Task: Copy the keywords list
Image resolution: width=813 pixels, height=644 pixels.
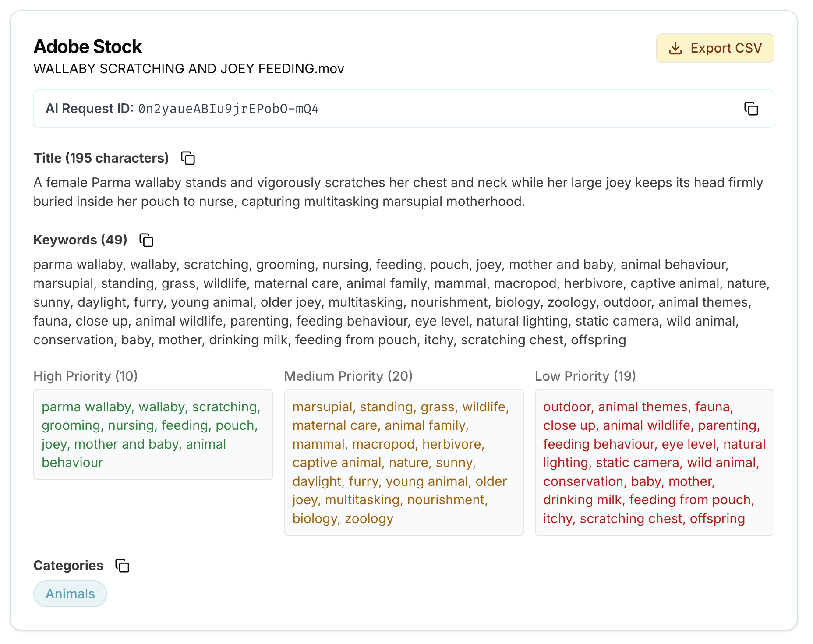Action: pos(146,240)
